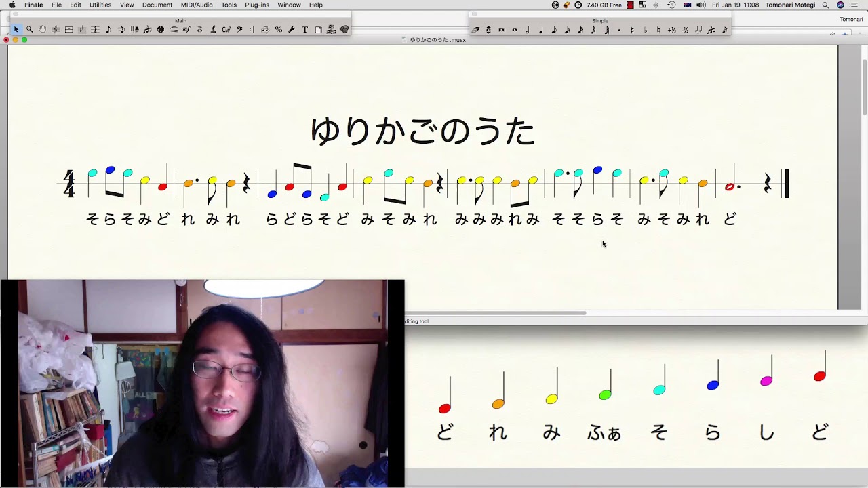This screenshot has height=488, width=868.
Task: Open the Document menu
Action: (157, 5)
